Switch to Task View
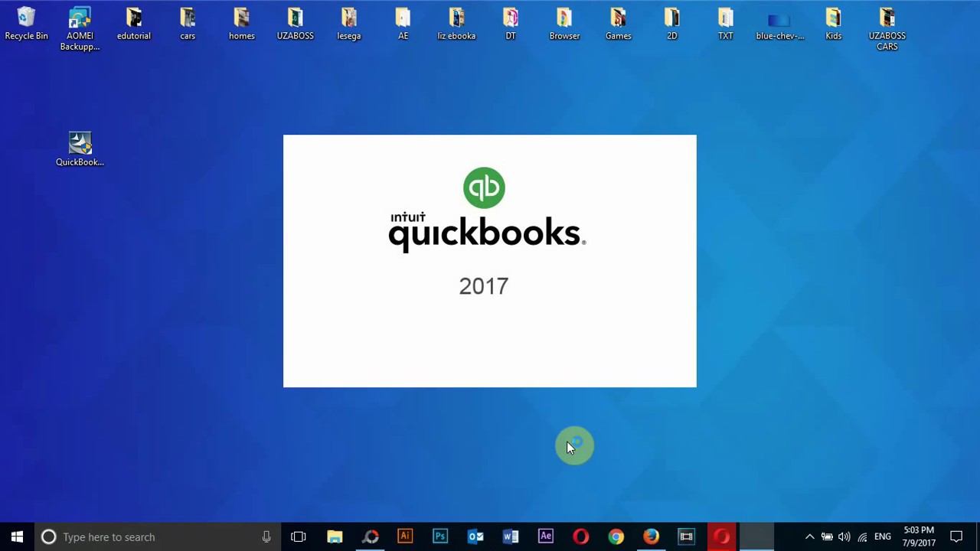Screen dimensions: 980x551 coord(298,536)
